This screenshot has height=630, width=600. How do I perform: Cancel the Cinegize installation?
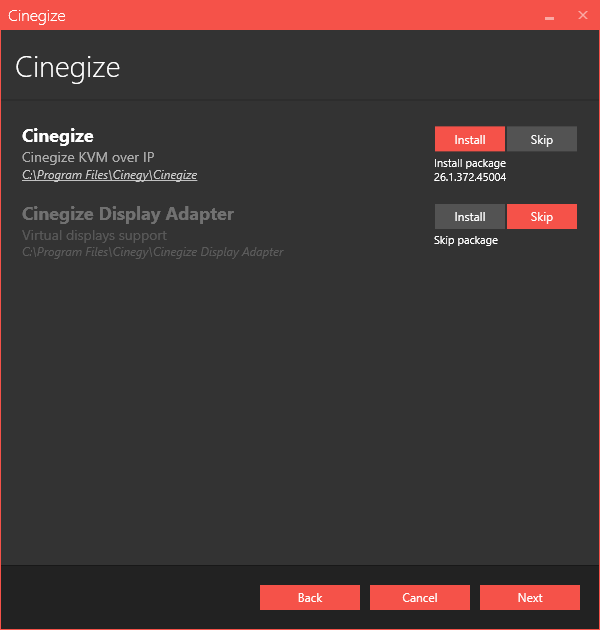click(x=420, y=597)
